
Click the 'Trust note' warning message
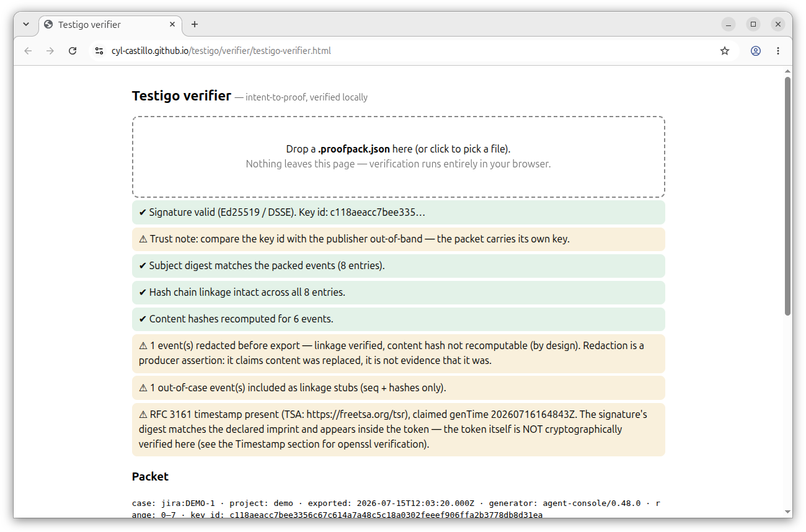coord(398,239)
